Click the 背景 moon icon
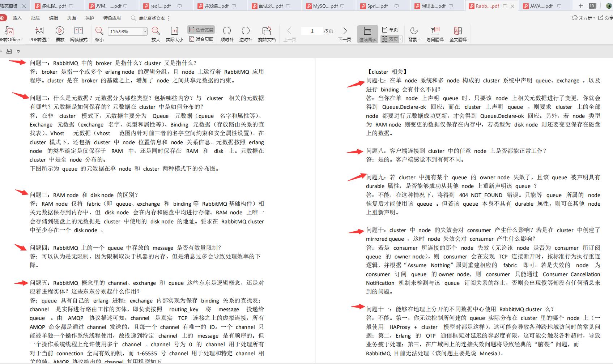The height and width of the screenshot is (364, 613). 414,31
